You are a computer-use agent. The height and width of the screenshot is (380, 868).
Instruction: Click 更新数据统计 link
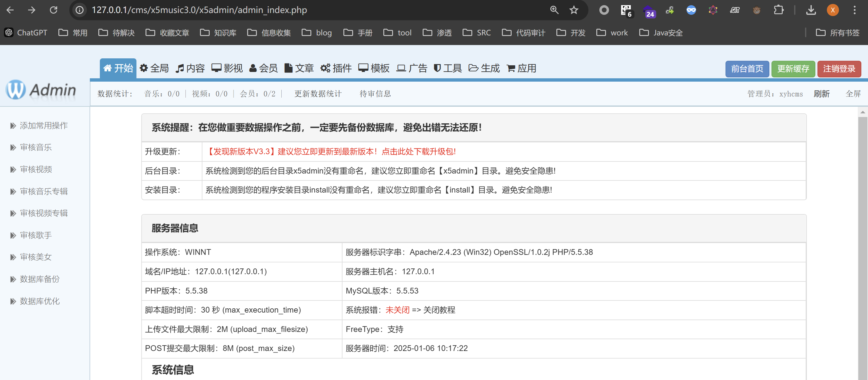click(318, 94)
